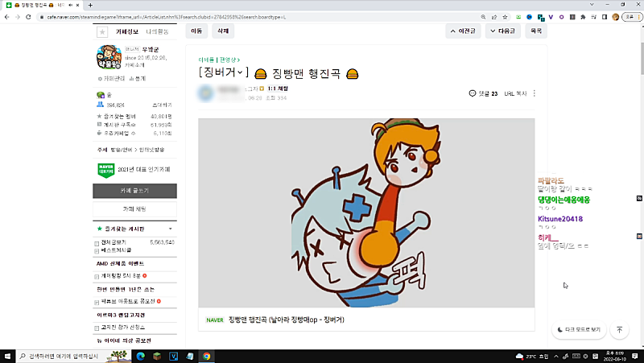Expand the system tray hidden icons chevron
The width and height of the screenshot is (644, 363).
point(556,356)
